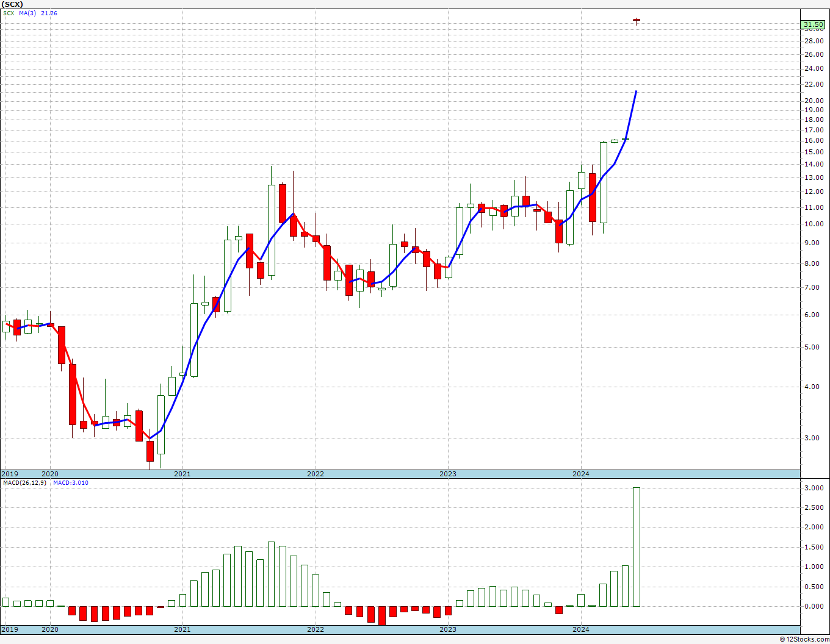Viewport: 830px width, 644px height.
Task: Select the 11.00 price axis label
Action: [x=814, y=208]
